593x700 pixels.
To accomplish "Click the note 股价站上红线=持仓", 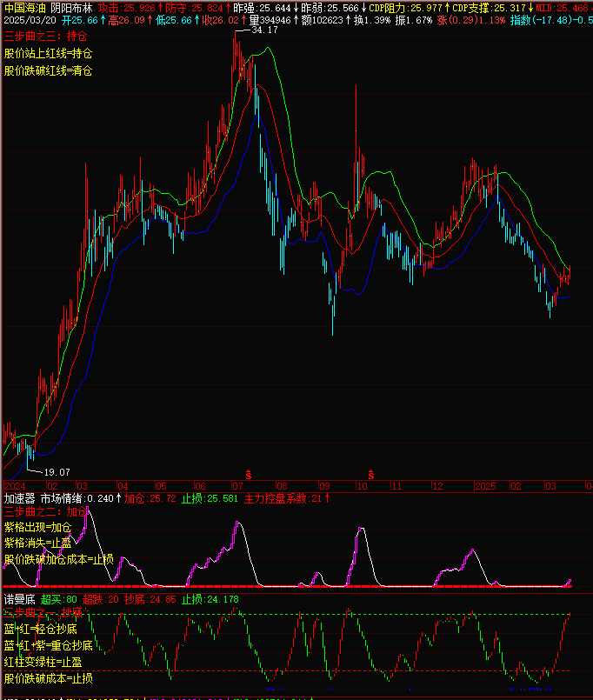I will pos(48,54).
